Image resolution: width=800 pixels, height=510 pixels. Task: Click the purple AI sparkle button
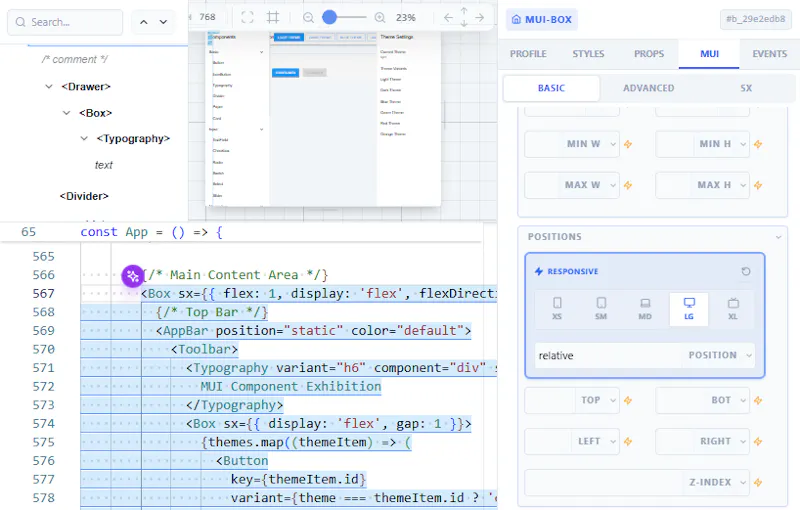133,276
